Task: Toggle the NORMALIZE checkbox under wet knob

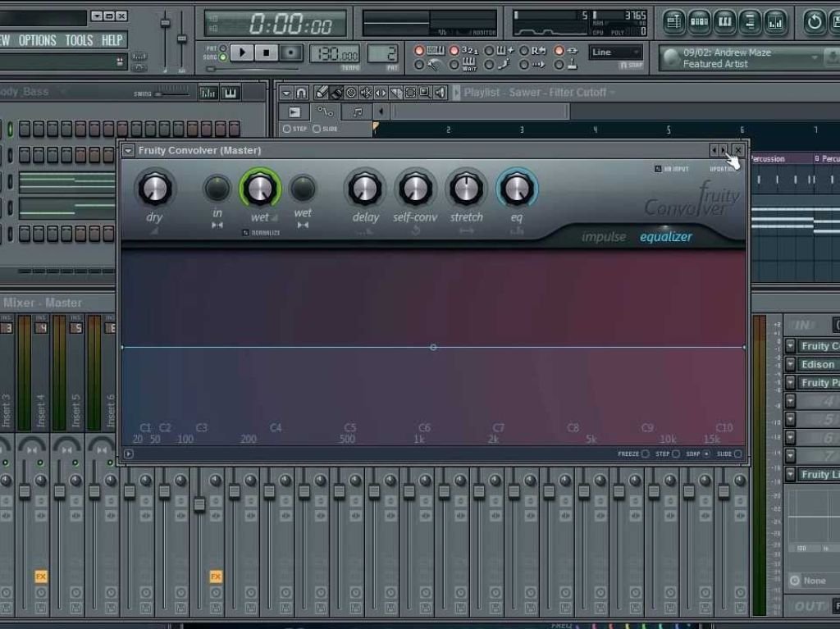Action: pos(245,233)
